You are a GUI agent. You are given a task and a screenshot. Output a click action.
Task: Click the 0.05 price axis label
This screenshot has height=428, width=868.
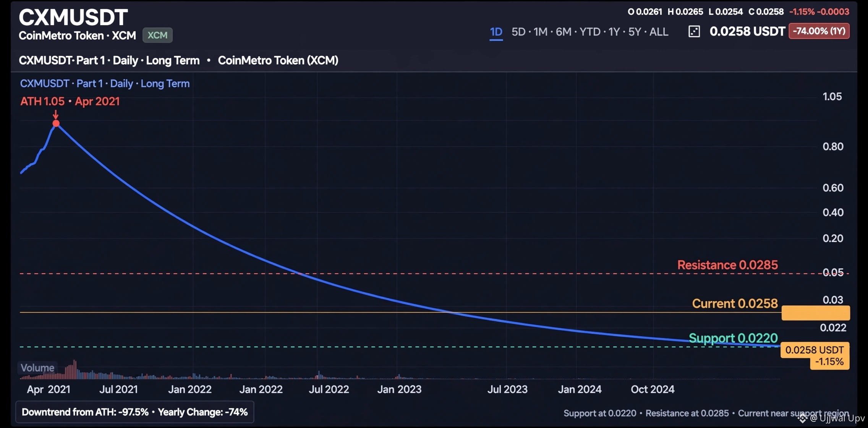[x=833, y=272]
